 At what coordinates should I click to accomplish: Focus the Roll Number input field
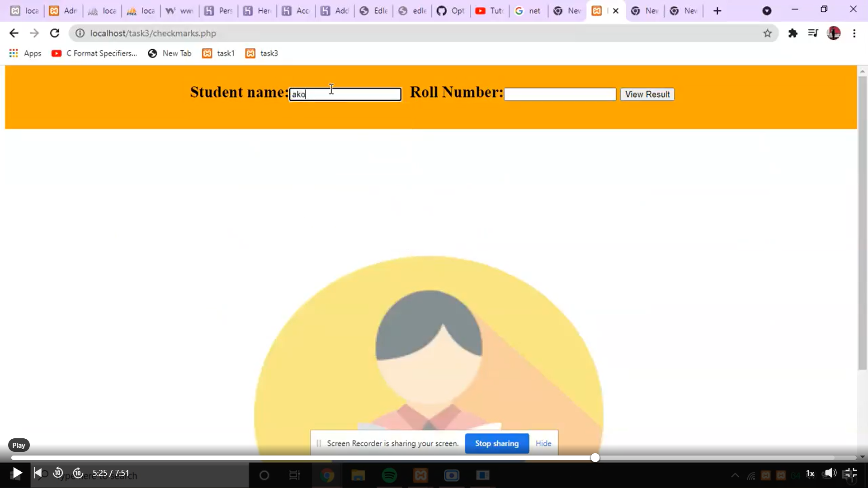[x=560, y=94]
